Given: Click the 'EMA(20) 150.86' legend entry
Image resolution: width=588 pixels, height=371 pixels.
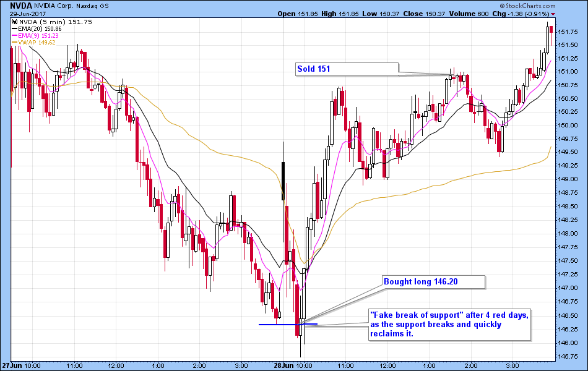Looking at the screenshot, I should coord(40,29).
